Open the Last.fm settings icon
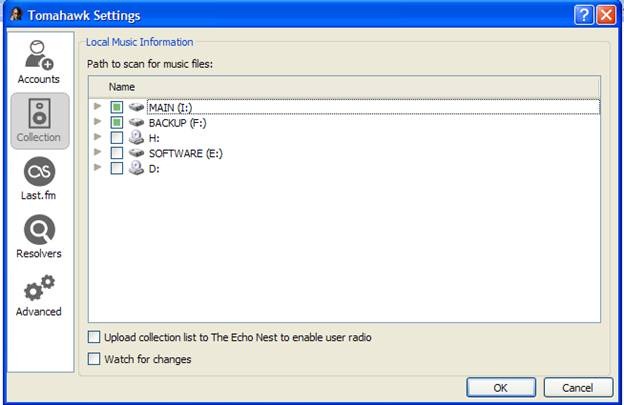The width and height of the screenshot is (624, 405). tap(39, 172)
